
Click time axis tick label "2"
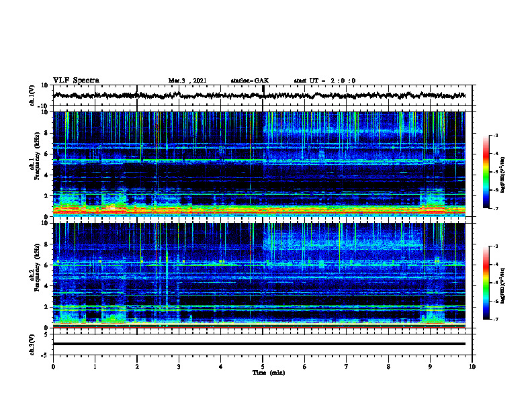137,367
